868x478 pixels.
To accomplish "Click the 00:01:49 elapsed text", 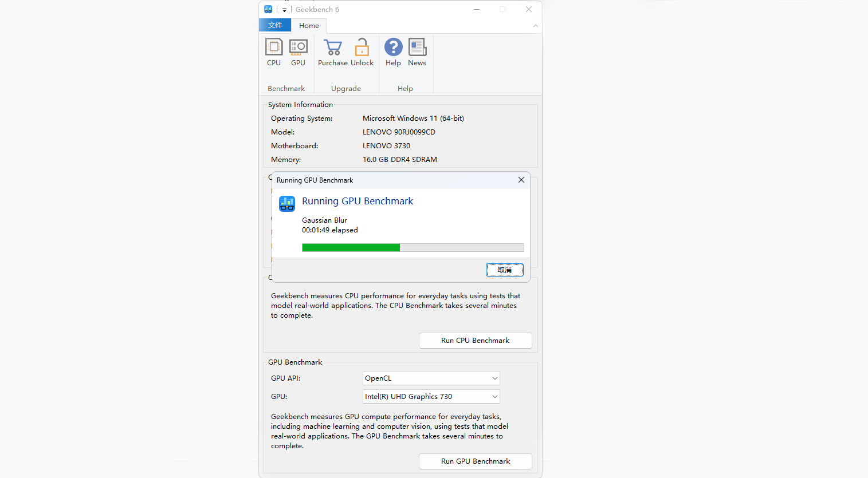I will click(330, 230).
